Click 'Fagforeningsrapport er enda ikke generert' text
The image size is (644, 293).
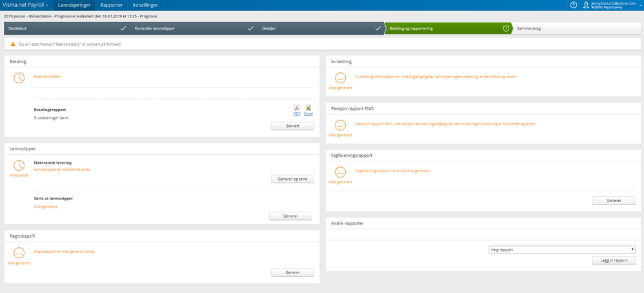click(392, 170)
